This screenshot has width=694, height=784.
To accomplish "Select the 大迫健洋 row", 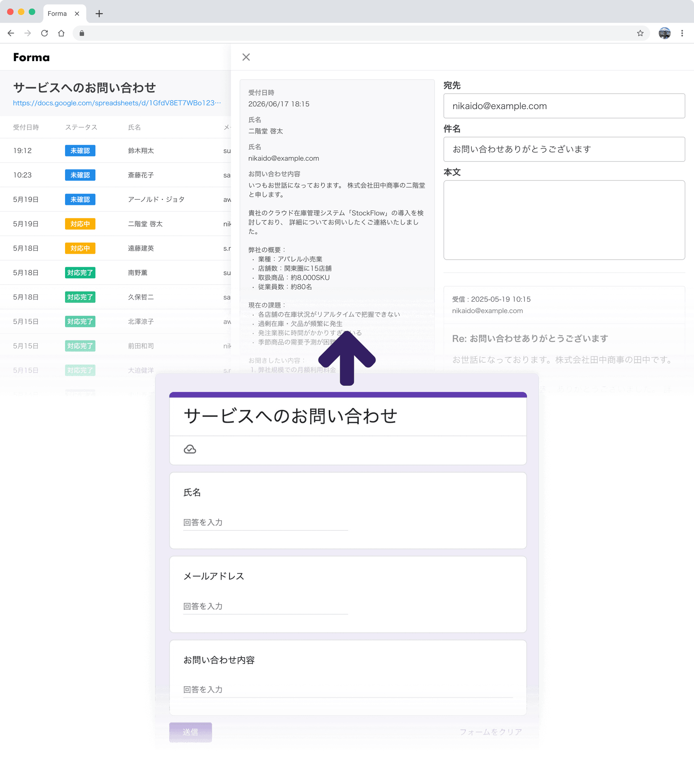I will click(x=115, y=371).
